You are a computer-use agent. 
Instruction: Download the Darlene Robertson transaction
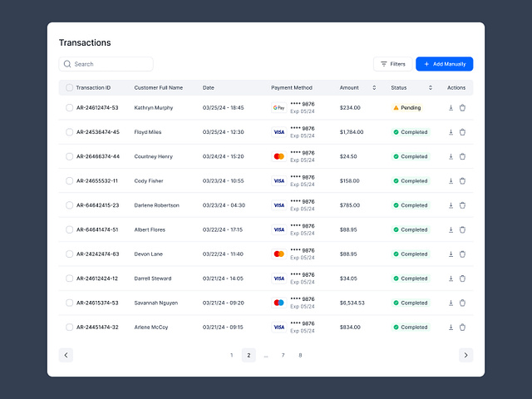pos(451,205)
